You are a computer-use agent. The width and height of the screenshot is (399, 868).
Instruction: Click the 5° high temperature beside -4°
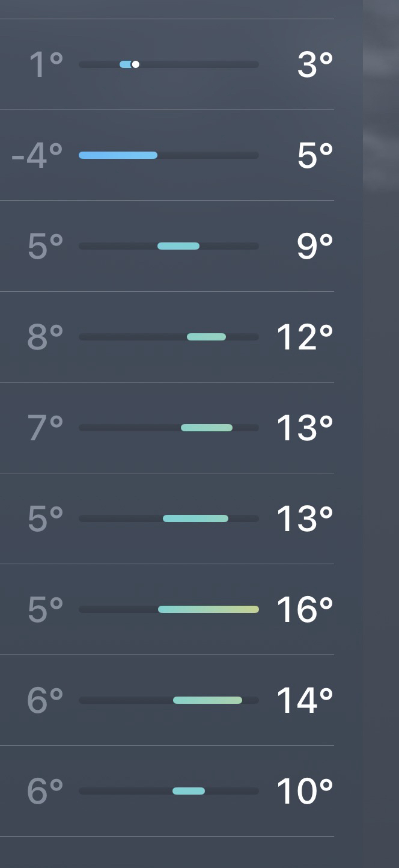(315, 155)
